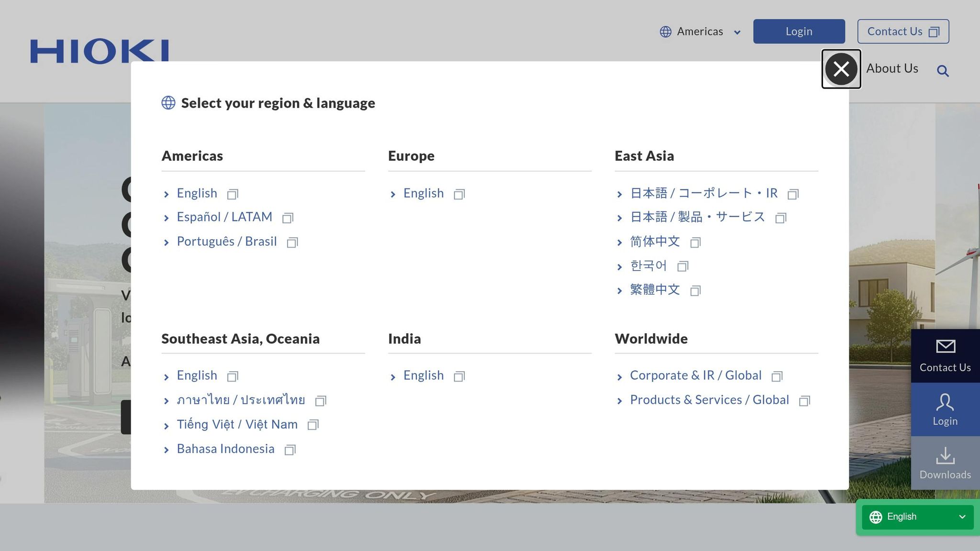
Task: Open 日本語 / コーポレート・IR link
Action: tap(704, 193)
